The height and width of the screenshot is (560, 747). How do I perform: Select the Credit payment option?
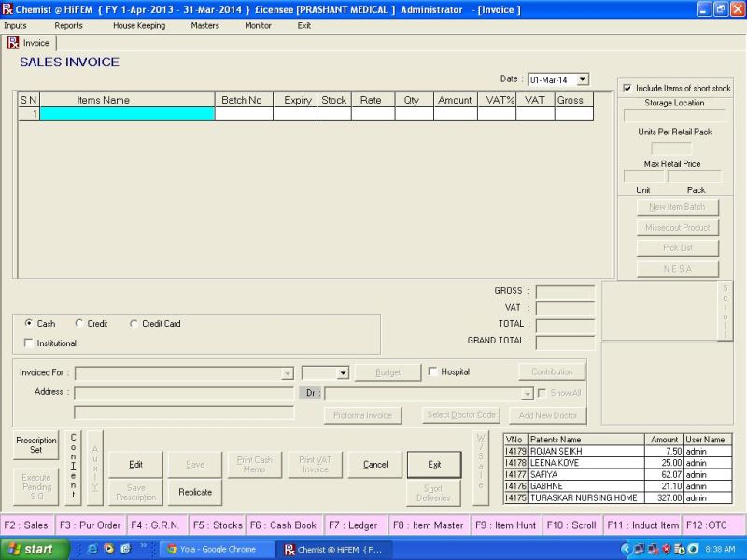[79, 323]
